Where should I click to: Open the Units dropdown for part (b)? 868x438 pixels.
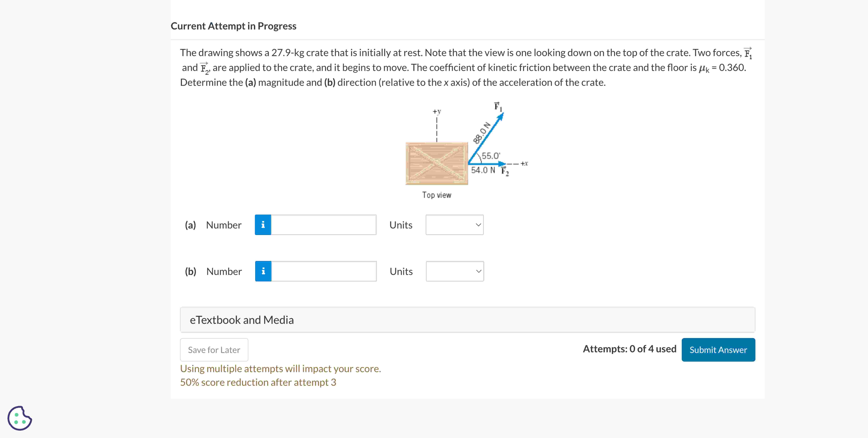pyautogui.click(x=455, y=271)
